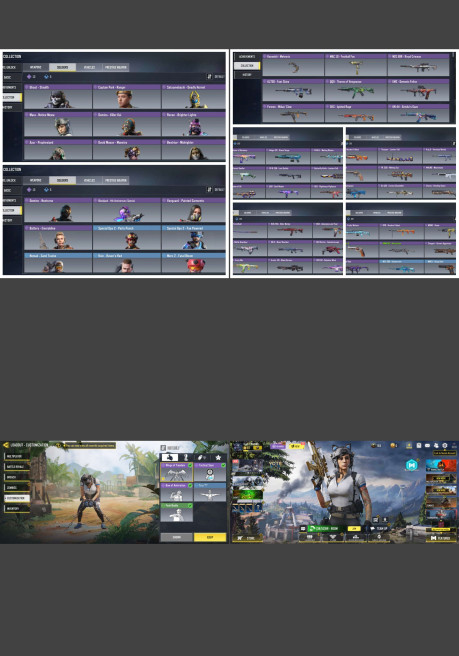Select History in the karambit weapon screen sidebar

247,75
